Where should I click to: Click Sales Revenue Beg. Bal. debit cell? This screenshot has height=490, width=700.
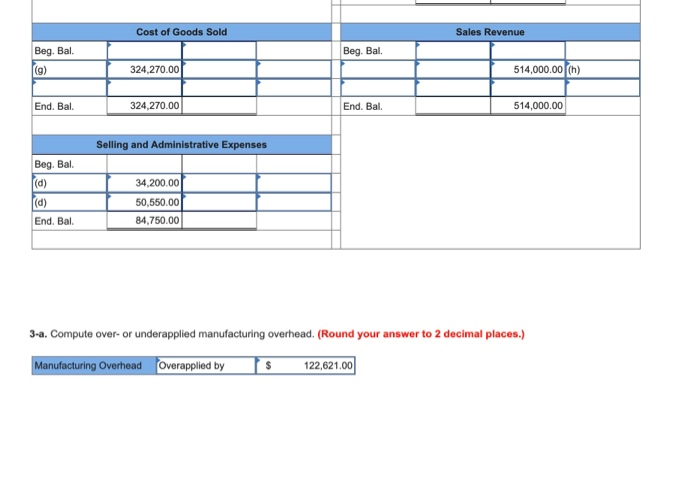point(453,50)
